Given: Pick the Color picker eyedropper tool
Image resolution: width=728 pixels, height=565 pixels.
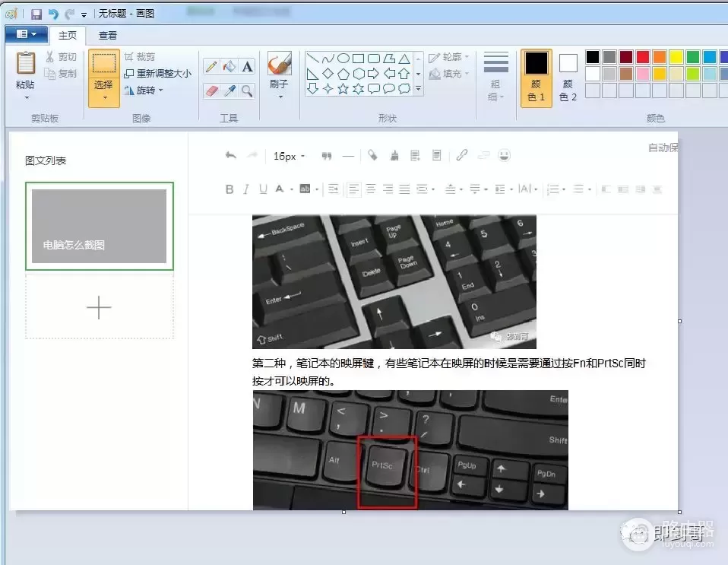Looking at the screenshot, I should point(229,90).
